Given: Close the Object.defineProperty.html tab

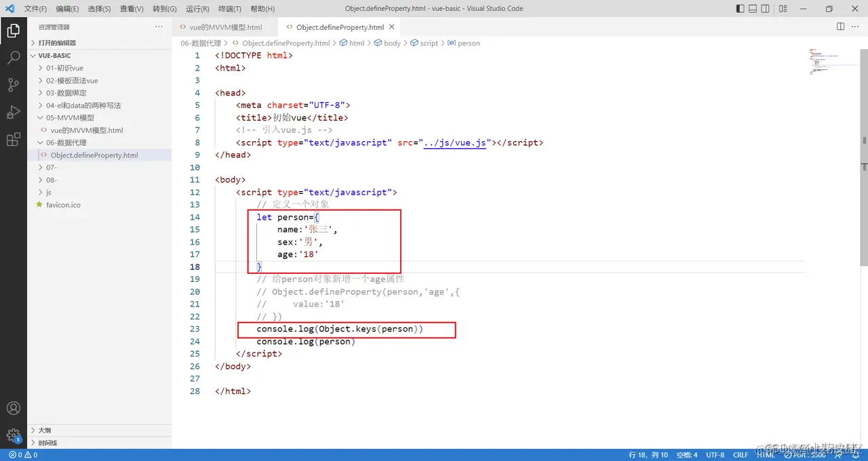Looking at the screenshot, I should point(392,27).
